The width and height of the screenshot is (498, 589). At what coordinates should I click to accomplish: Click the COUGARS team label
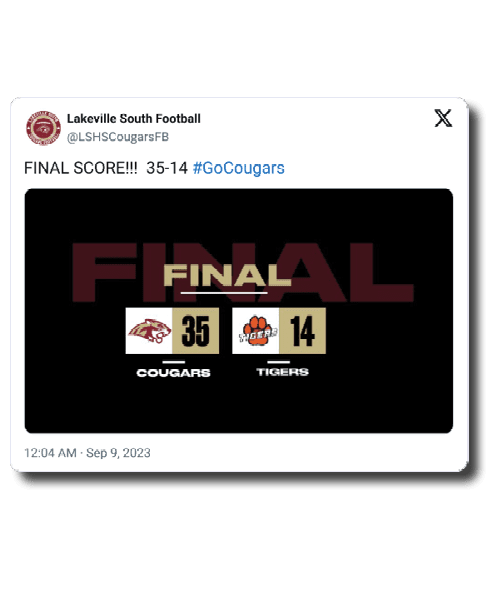(174, 373)
